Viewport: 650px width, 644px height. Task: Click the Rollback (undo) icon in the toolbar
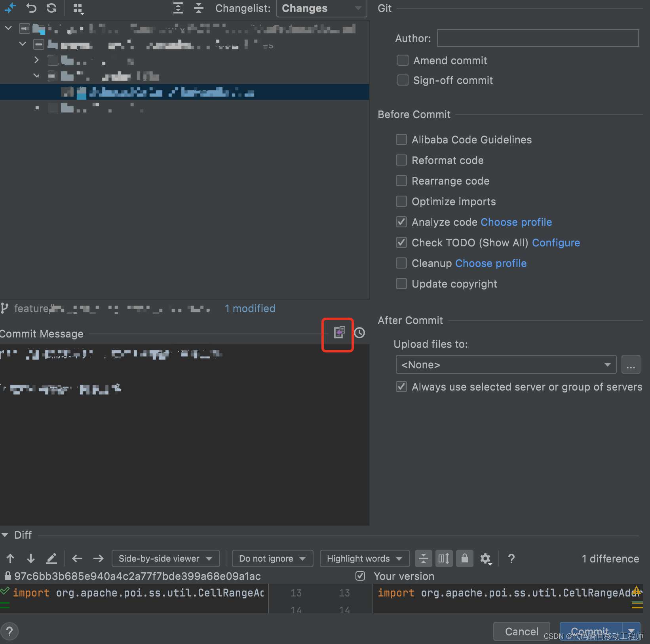coord(31,8)
